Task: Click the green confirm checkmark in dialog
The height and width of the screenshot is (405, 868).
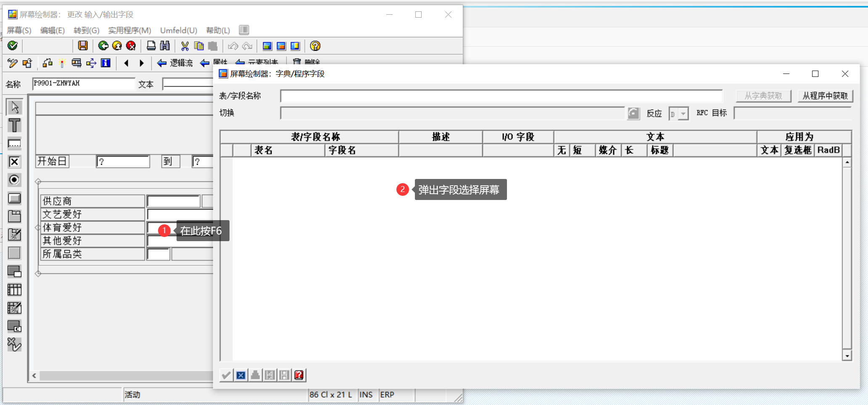Action: tap(225, 375)
